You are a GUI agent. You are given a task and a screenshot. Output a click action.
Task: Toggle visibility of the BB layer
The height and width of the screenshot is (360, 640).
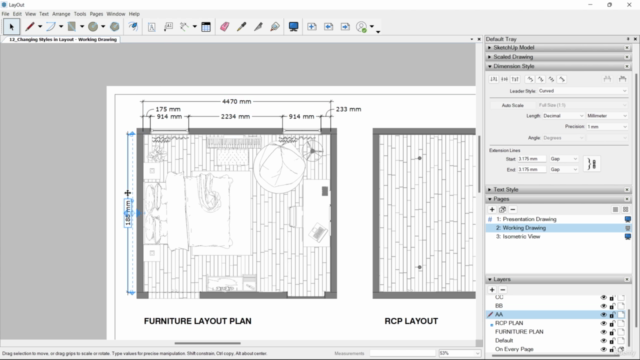[x=603, y=306]
